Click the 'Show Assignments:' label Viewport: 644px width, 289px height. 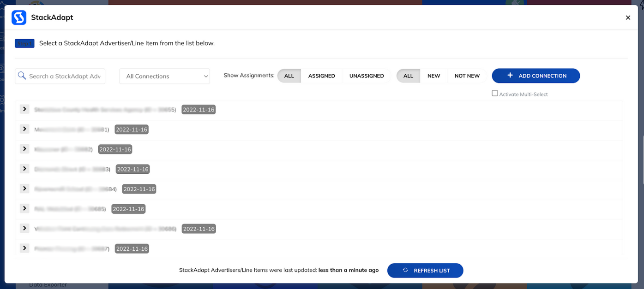pos(249,76)
